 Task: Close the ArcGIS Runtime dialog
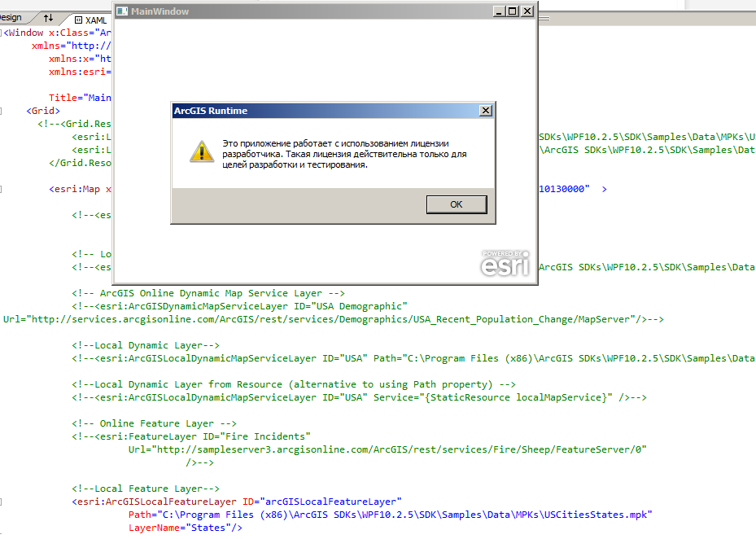486,111
